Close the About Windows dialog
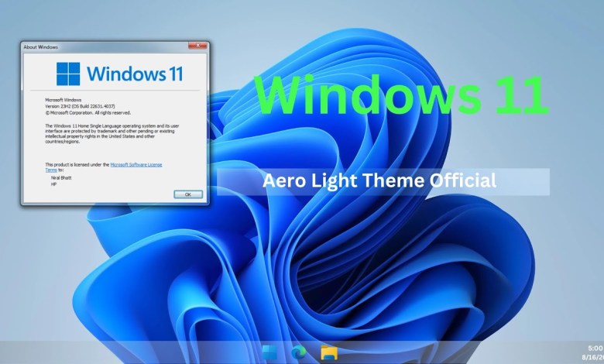The height and width of the screenshot is (364, 604). click(197, 46)
